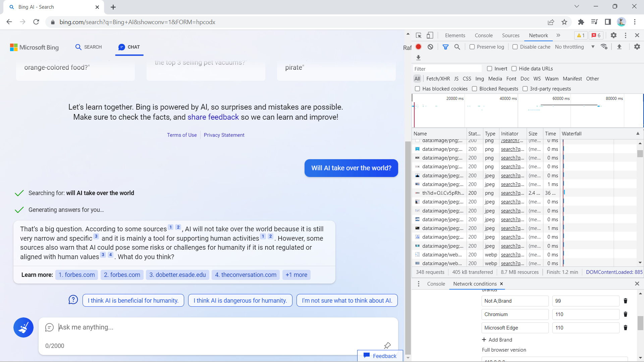Expand the +1 more sources chip
This screenshot has width=644, height=362.
point(297,275)
